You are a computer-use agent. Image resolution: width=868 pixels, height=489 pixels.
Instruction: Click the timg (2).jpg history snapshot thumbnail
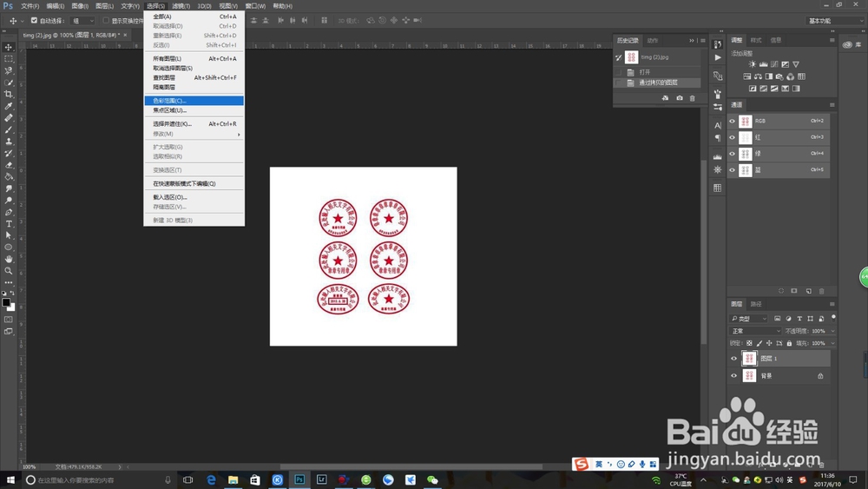[x=631, y=57]
